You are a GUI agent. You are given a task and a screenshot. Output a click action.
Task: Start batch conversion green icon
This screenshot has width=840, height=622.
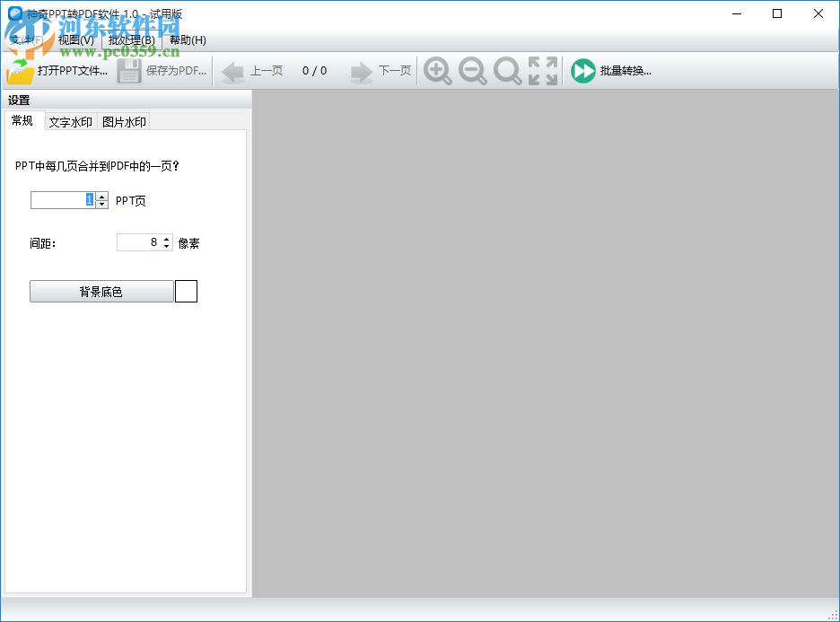(582, 71)
